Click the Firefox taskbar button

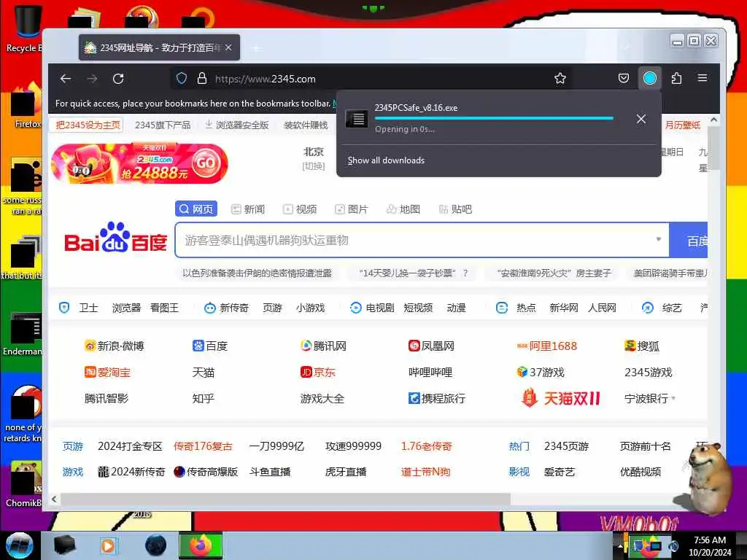point(201,545)
